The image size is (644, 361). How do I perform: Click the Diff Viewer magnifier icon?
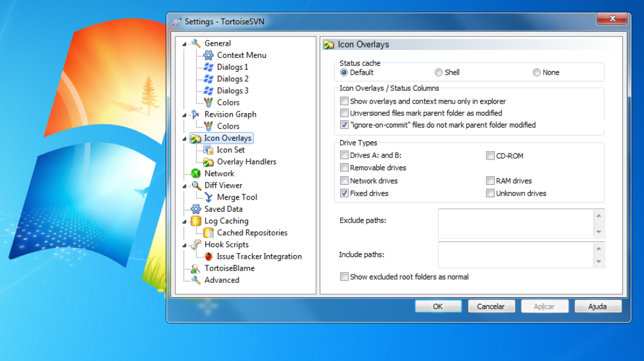coord(196,186)
